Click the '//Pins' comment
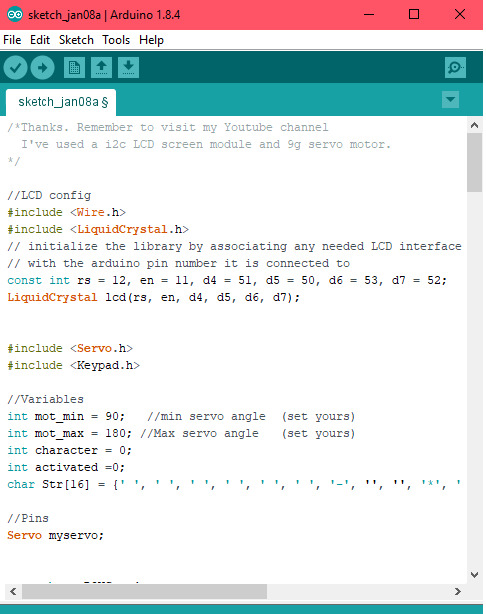 28,518
